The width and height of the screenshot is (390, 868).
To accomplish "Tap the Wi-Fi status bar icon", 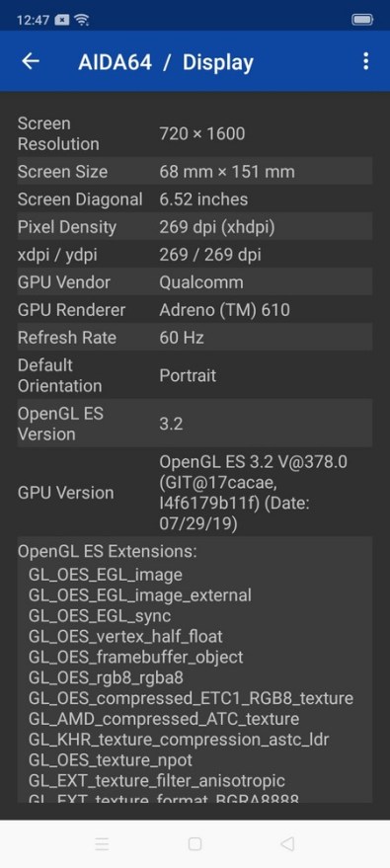I will (82, 20).
